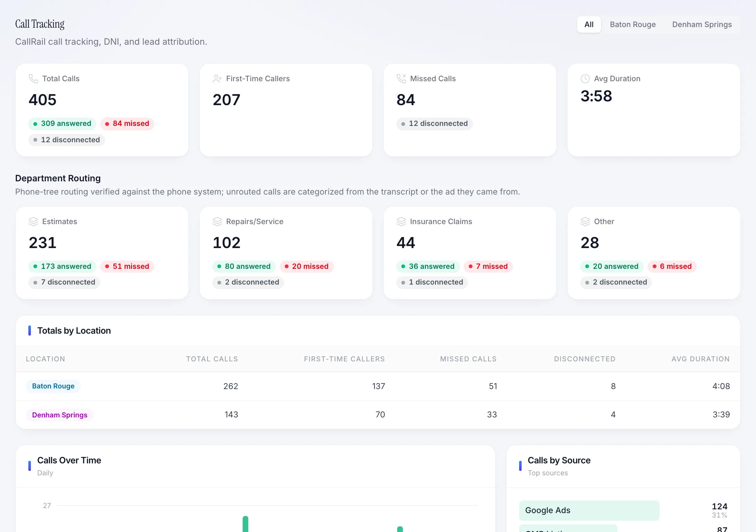Viewport: 756px width, 532px height.
Task: Click the 173 answered pill in Estimates
Action: [x=62, y=267]
